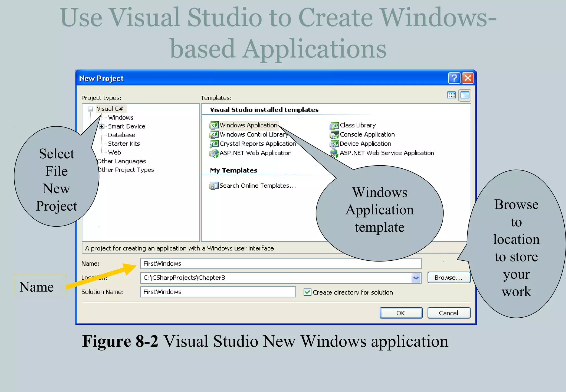Select the Database project type
566x392 pixels.
coord(122,135)
